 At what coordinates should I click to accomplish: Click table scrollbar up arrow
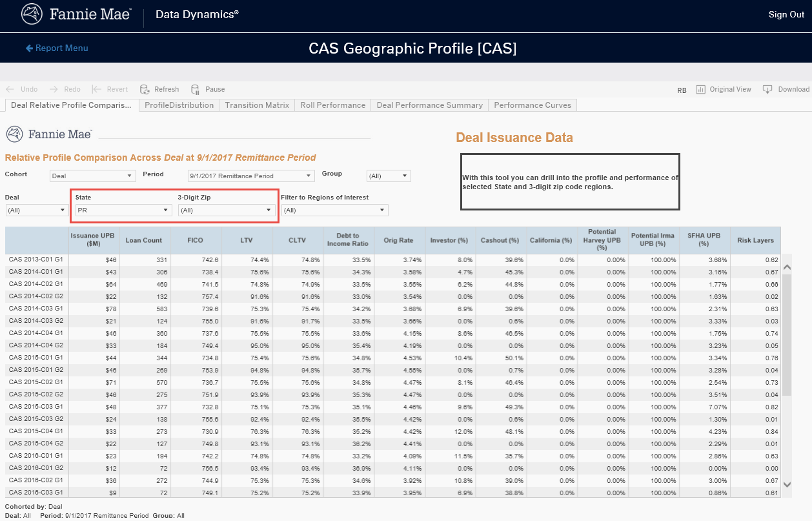(x=786, y=267)
